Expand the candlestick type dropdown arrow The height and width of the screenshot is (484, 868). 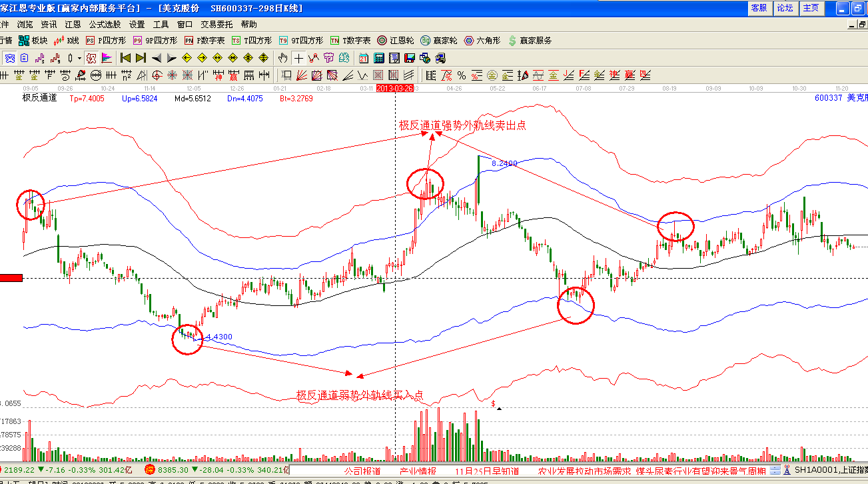(79, 58)
